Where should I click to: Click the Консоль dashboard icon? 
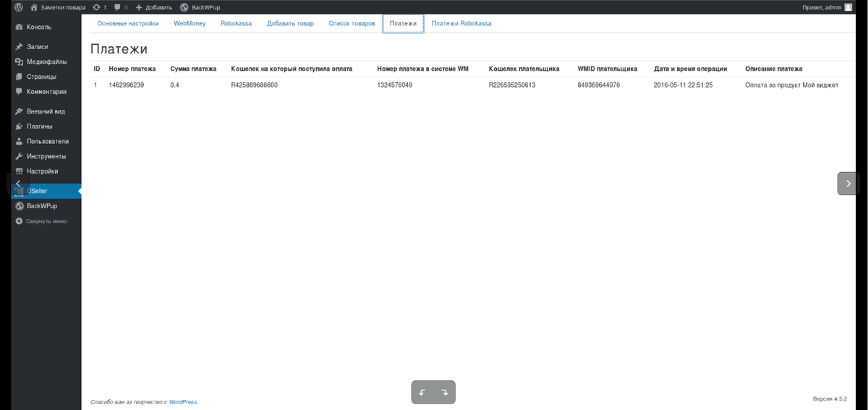click(19, 27)
